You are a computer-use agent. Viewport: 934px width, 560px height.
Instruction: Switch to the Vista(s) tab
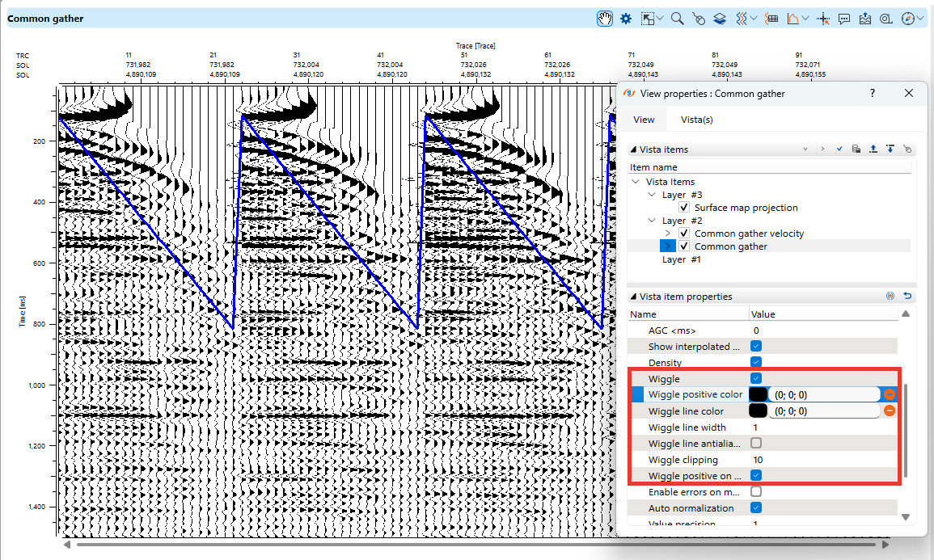click(x=696, y=120)
